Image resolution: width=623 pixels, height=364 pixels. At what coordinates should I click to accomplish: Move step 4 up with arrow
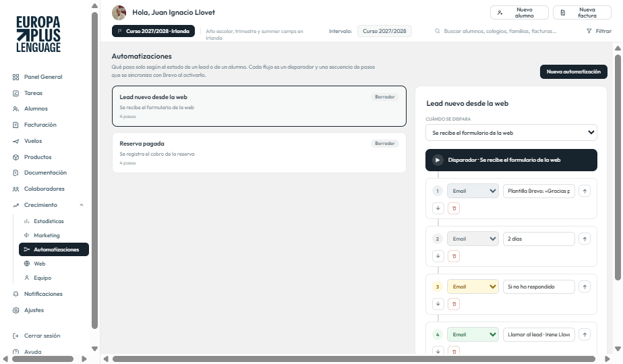pos(585,335)
